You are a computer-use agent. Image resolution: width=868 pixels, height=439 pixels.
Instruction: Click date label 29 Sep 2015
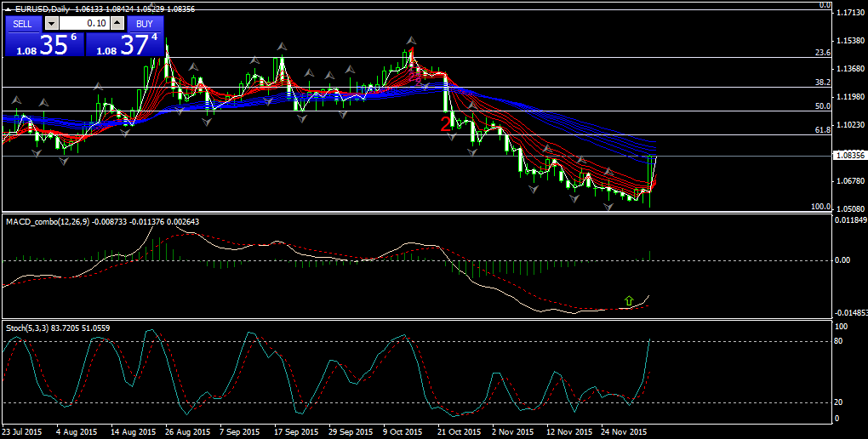coord(351,431)
